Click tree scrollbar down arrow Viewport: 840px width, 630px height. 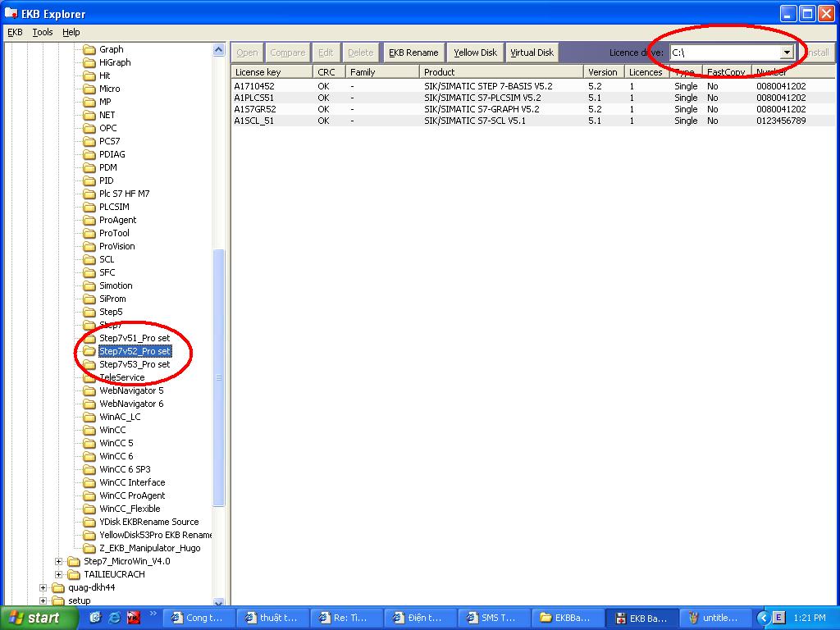coord(218,602)
